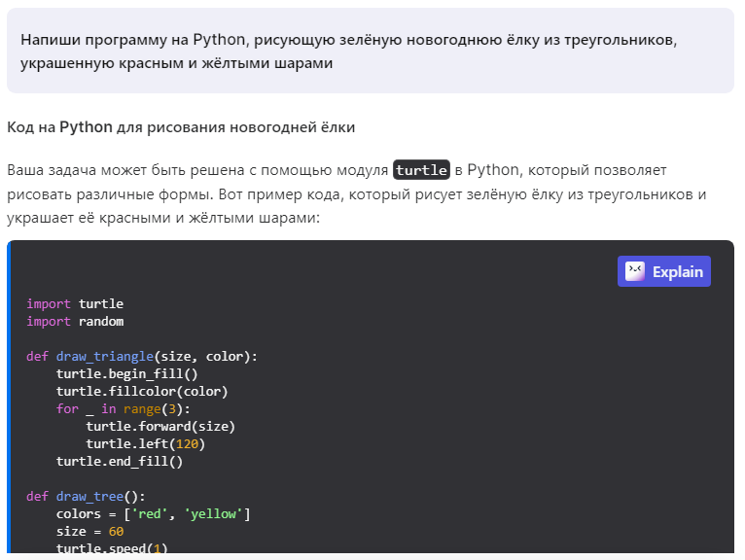Click the code line 'import turtle'
The image size is (745, 560).
(75, 303)
